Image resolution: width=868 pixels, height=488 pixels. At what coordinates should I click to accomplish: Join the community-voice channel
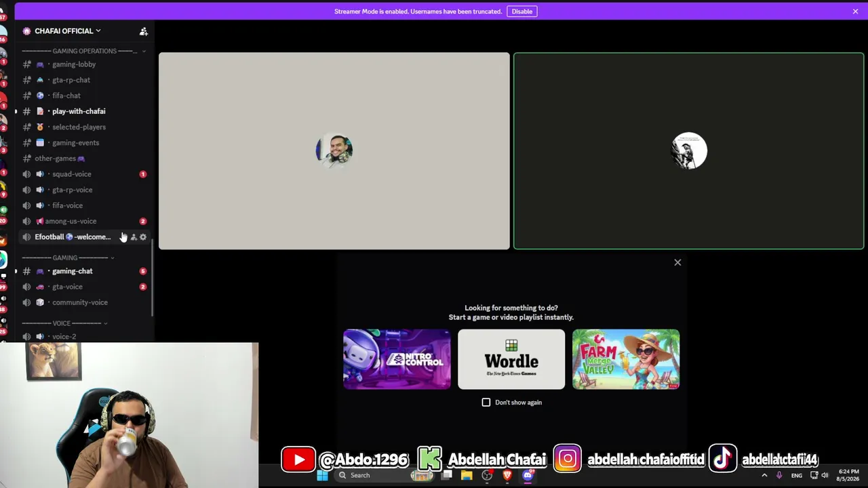tap(85, 302)
